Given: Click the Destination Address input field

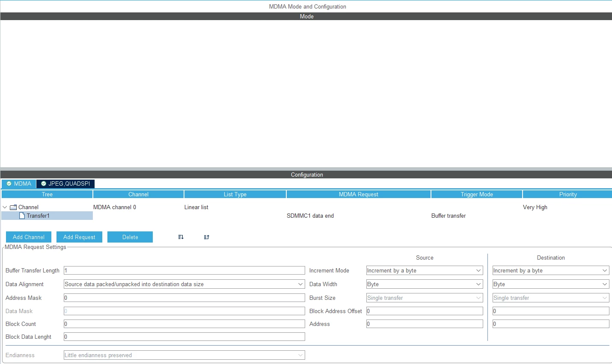Looking at the screenshot, I should coord(551,324).
